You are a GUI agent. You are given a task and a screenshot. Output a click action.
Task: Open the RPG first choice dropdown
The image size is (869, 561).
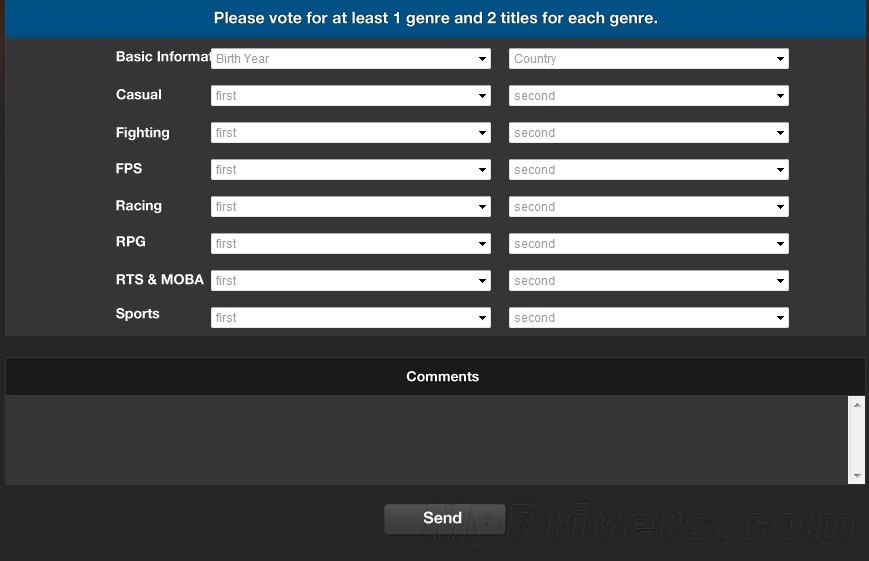[350, 244]
